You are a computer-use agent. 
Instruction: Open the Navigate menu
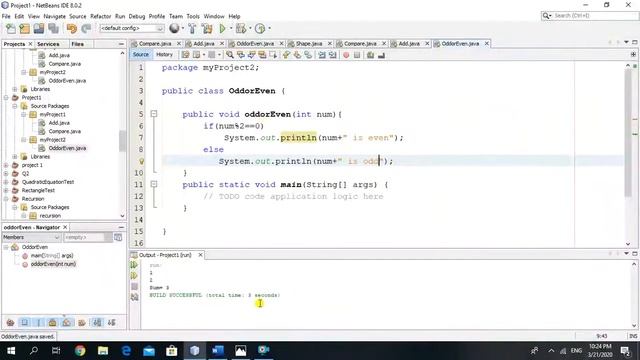point(54,16)
